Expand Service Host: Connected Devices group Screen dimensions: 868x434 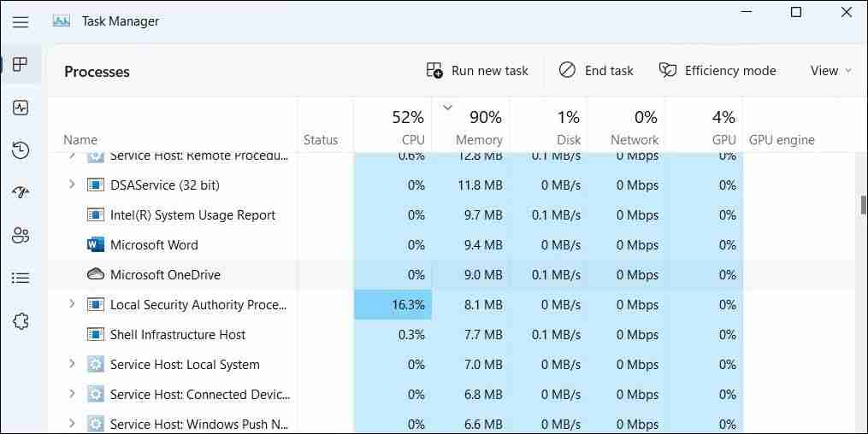point(72,393)
